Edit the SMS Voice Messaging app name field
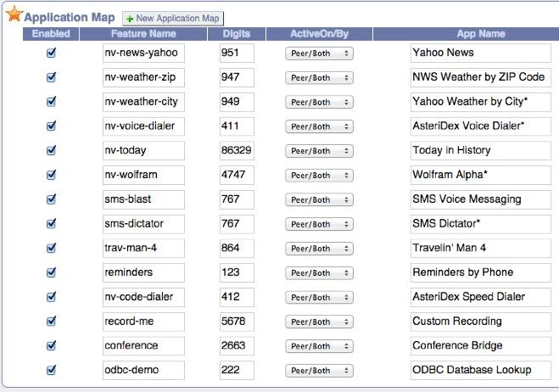This screenshot has width=559, height=392. click(x=481, y=199)
